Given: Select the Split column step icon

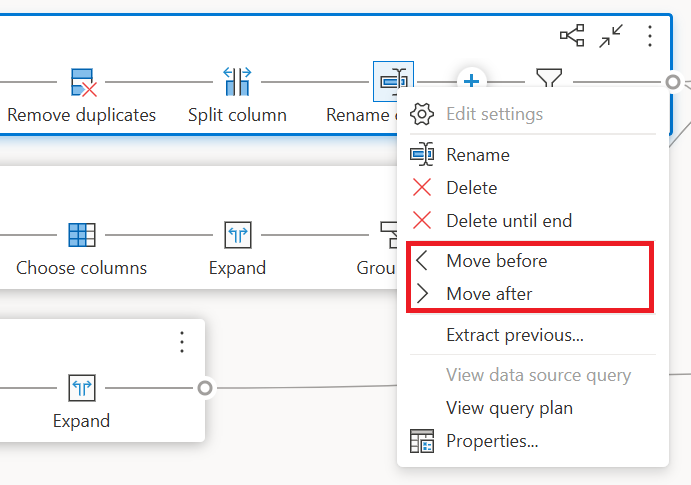Looking at the screenshot, I should pyautogui.click(x=237, y=82).
